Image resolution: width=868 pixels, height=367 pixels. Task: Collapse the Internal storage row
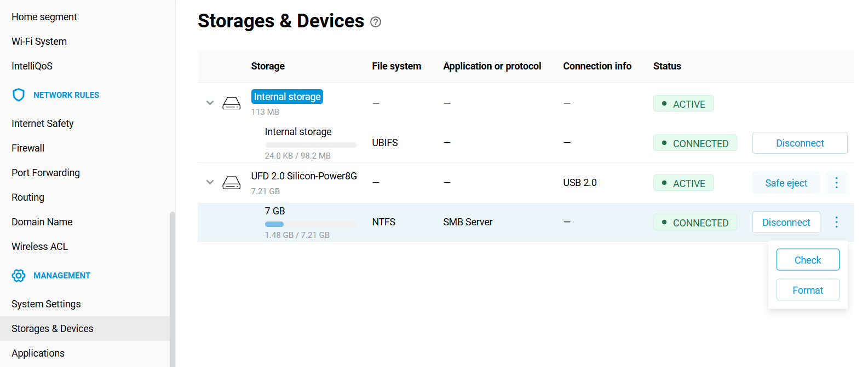210,103
